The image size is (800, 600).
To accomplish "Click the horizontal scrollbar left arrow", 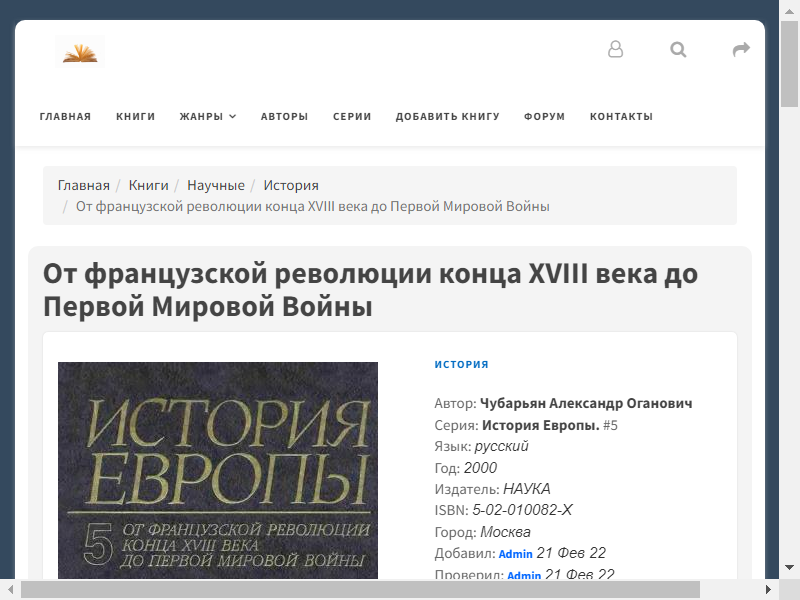I will pos(10,590).
